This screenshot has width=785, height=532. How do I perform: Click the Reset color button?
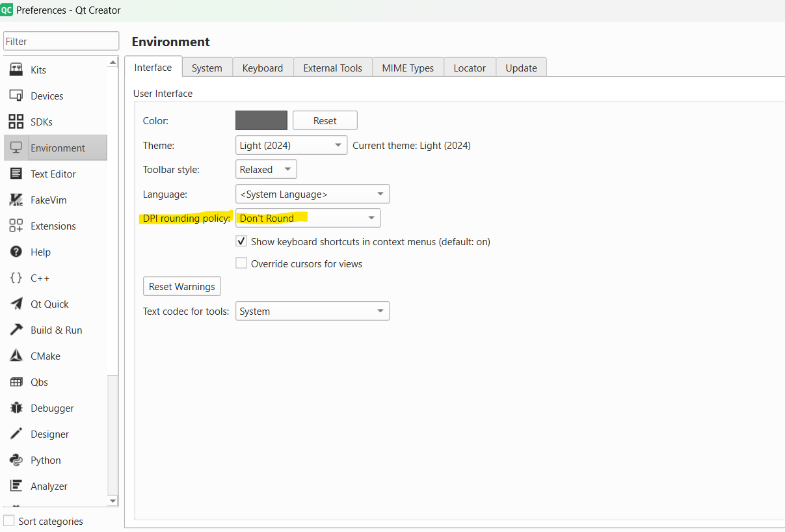325,120
